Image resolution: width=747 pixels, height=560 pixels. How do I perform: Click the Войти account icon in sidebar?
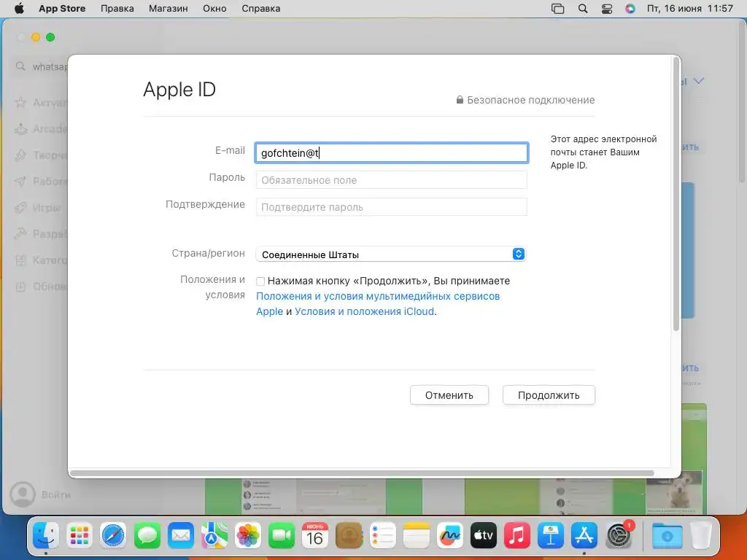coord(23,494)
